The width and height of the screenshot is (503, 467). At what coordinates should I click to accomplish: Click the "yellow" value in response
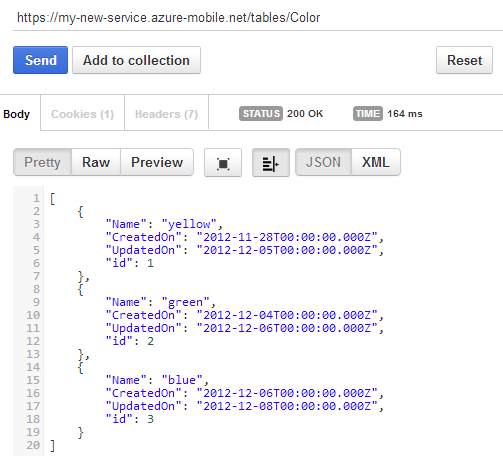189,224
